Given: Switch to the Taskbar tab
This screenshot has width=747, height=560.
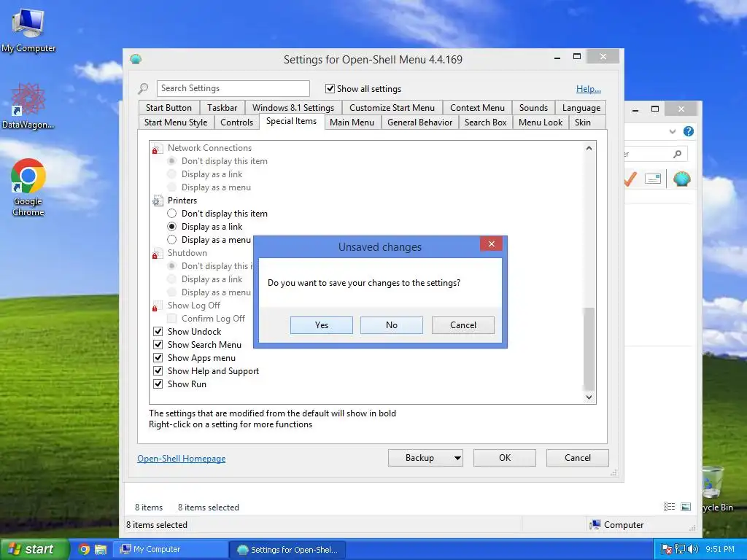Looking at the screenshot, I should click(x=222, y=108).
